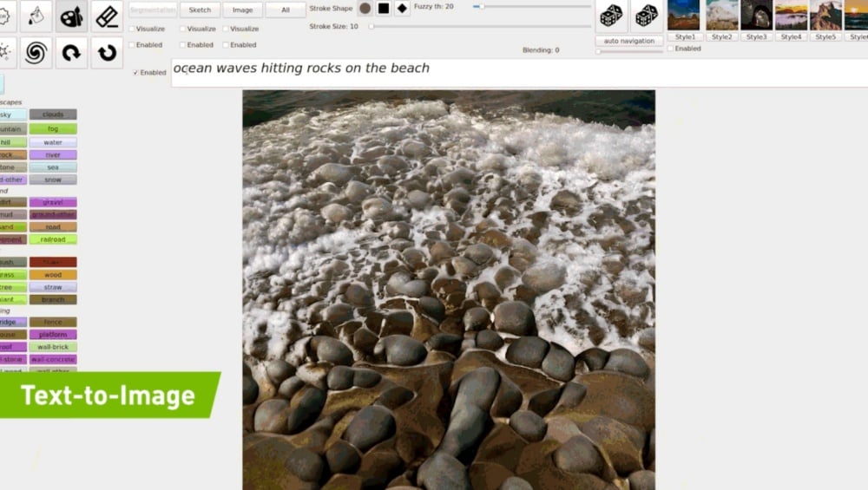This screenshot has height=490, width=868.
Task: Pick the gravel label swatch
Action: 53,202
